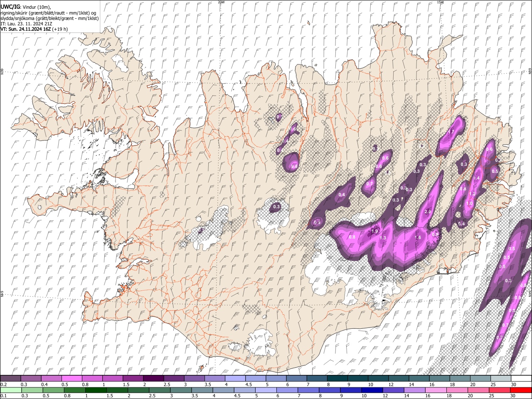Viewport: 532px width, 399px height.
Task: Pick the bright red swatch after 30 in rain legend
Action: (x=521, y=390)
